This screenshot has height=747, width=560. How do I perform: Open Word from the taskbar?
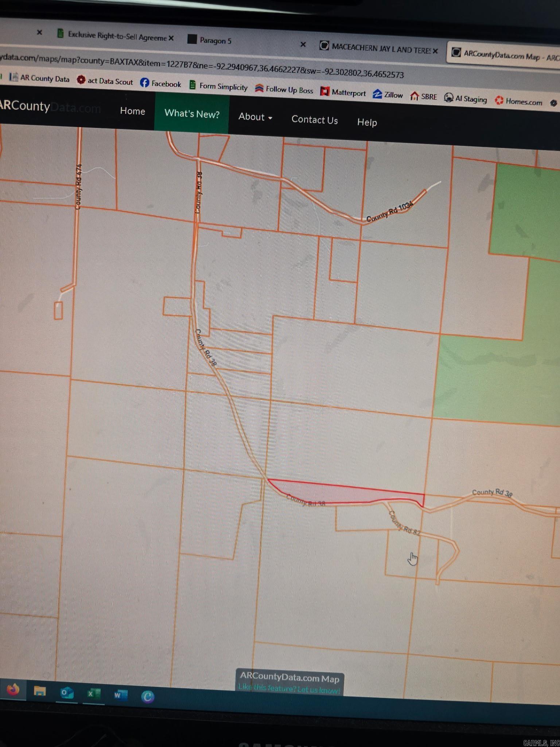120,695
